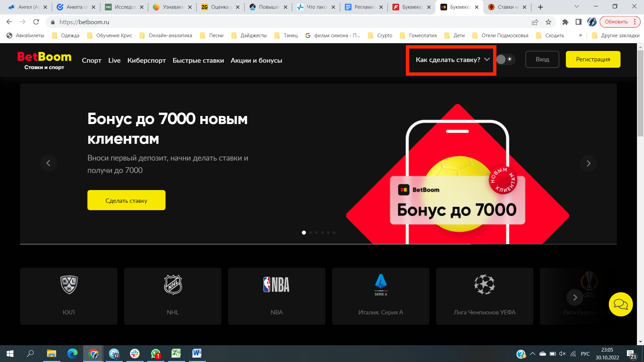644x362 pixels.
Task: Open the NHL league card
Action: pyautogui.click(x=173, y=296)
